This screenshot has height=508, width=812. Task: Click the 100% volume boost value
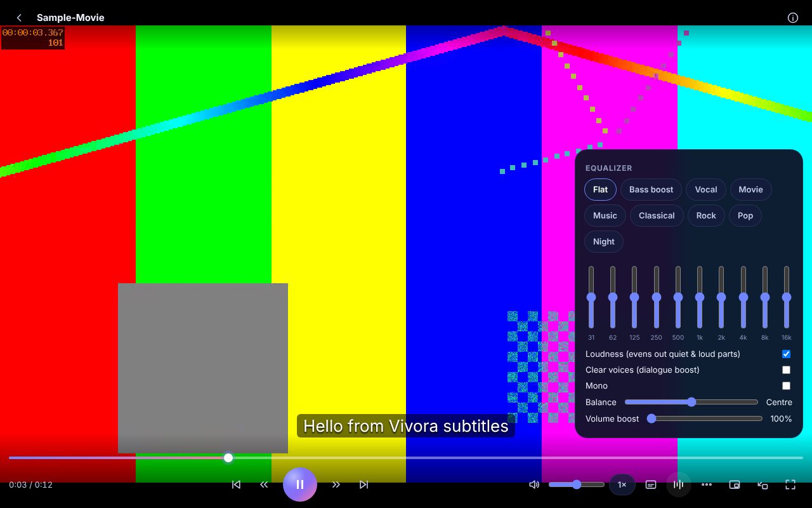pyautogui.click(x=781, y=419)
